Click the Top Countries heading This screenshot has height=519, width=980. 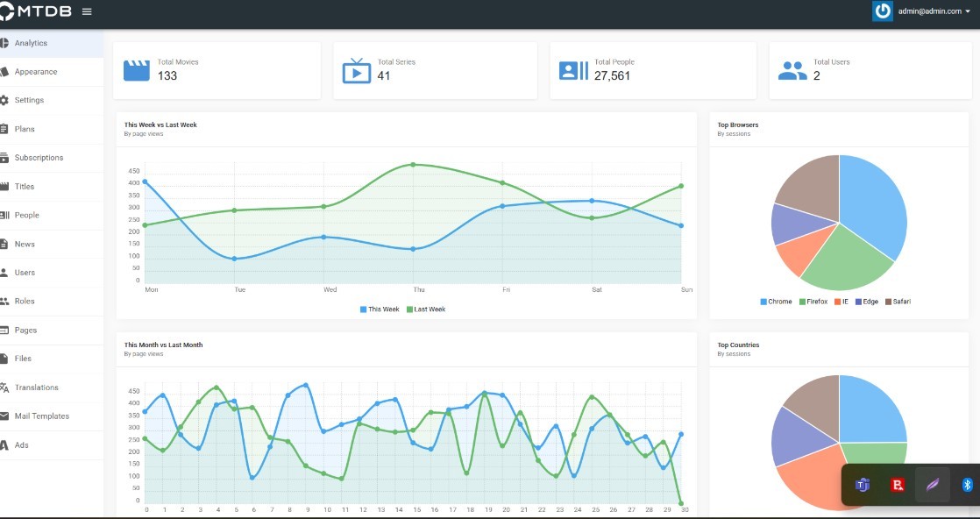pyautogui.click(x=738, y=345)
